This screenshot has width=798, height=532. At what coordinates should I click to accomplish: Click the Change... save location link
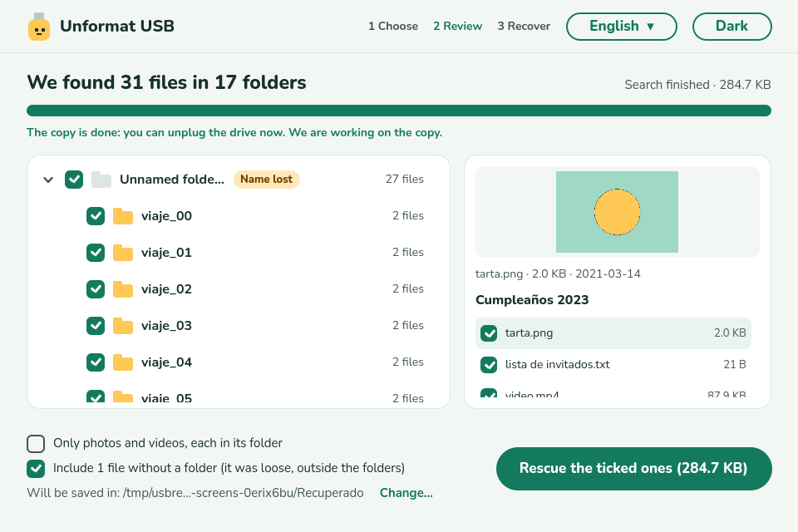pos(406,493)
